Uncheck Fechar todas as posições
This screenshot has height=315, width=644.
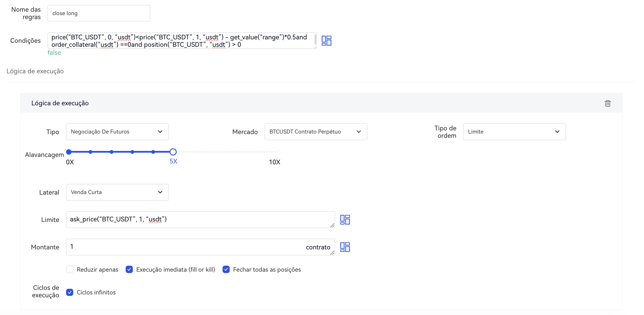coord(226,269)
